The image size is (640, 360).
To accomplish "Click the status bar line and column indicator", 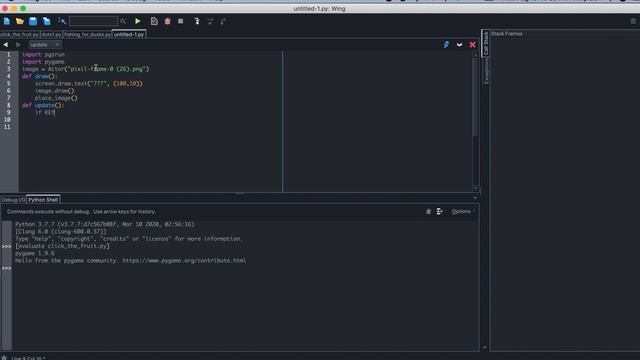I will [x=29, y=358].
